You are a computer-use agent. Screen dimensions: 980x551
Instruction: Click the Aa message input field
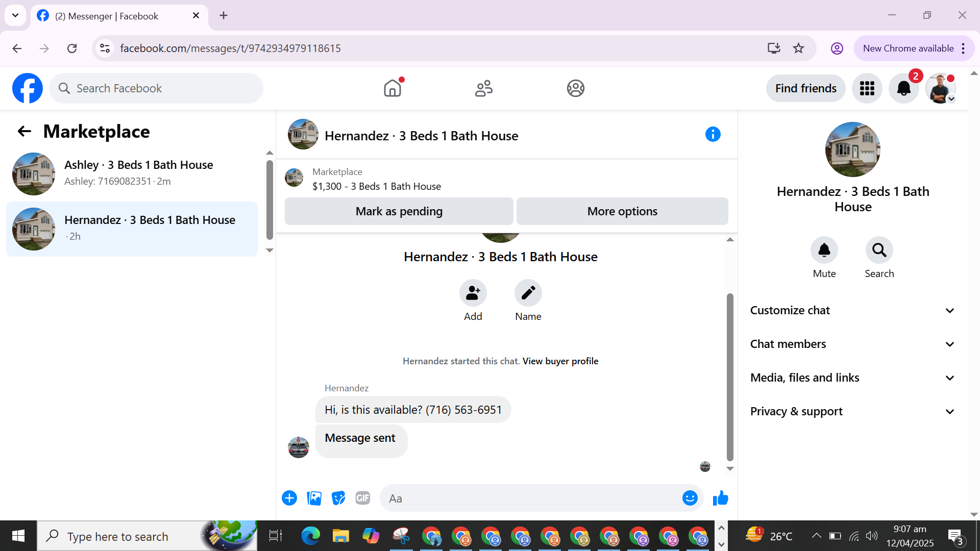point(531,498)
